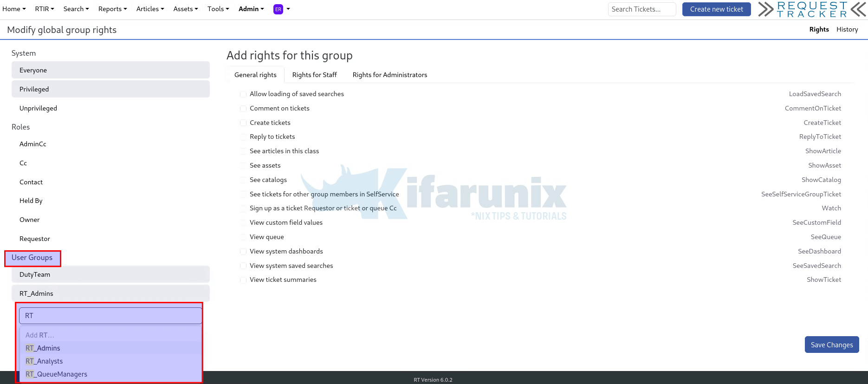The height and width of the screenshot is (384, 868).
Task: Expand the Tools menu
Action: coord(218,9)
